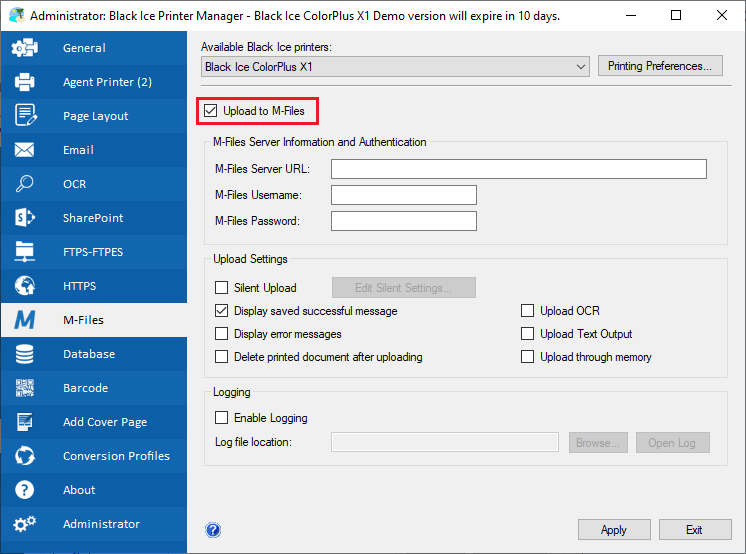Select the Database stack icon
This screenshot has height=554, width=746.
[25, 354]
